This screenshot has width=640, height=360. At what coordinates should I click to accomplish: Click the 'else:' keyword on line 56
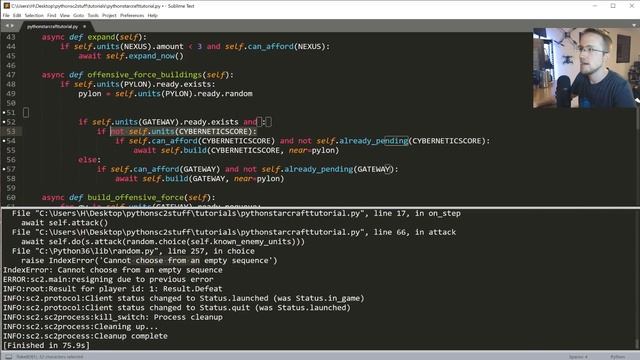coord(89,160)
